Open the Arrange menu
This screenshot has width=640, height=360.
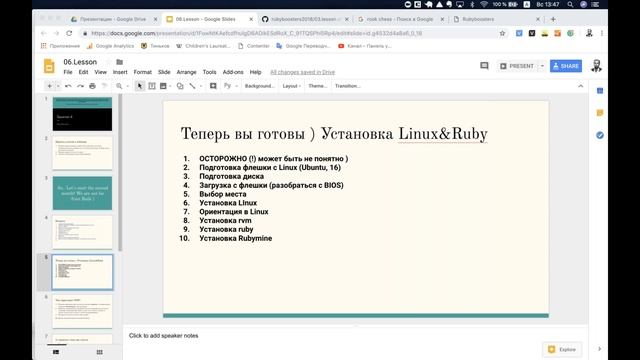click(187, 72)
